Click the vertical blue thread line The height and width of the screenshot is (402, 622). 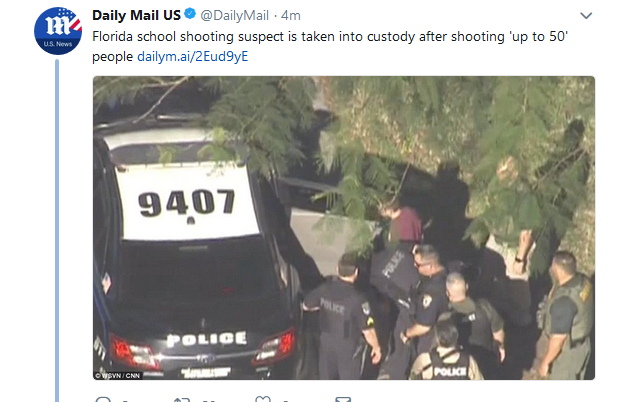coord(57,230)
